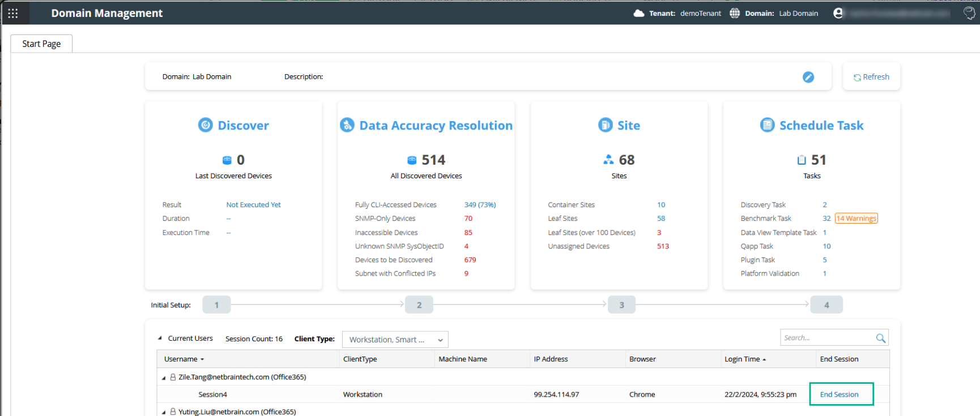Viewport: 980px width, 416px height.
Task: Click the user account avatar icon
Action: tap(838, 13)
